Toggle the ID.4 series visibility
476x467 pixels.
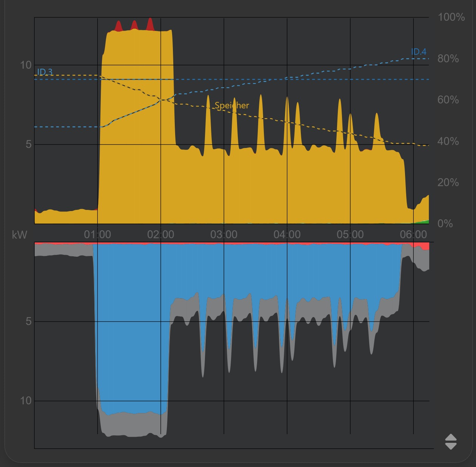coord(419,52)
